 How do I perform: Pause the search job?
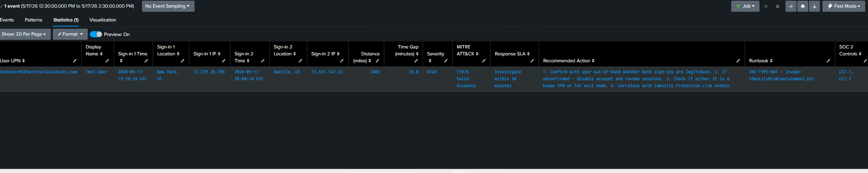(766, 6)
